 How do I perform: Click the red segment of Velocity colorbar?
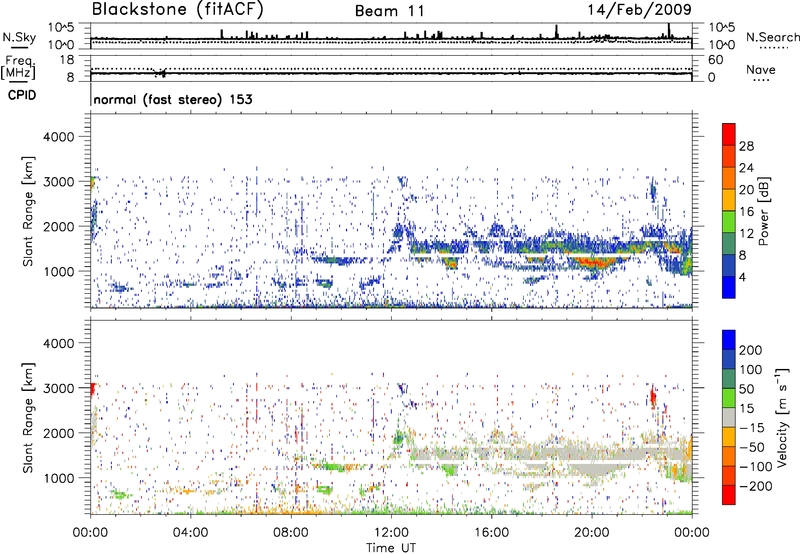[729, 495]
